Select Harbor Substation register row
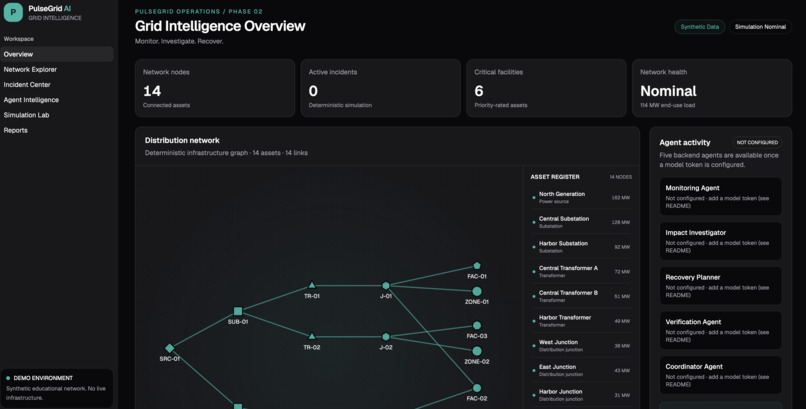This screenshot has height=409, width=806. pos(581,247)
